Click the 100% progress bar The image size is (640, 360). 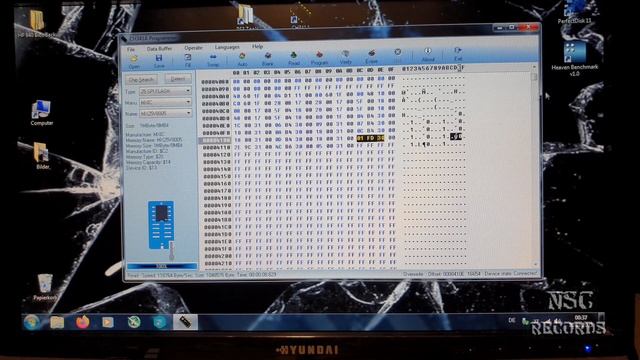[162, 266]
